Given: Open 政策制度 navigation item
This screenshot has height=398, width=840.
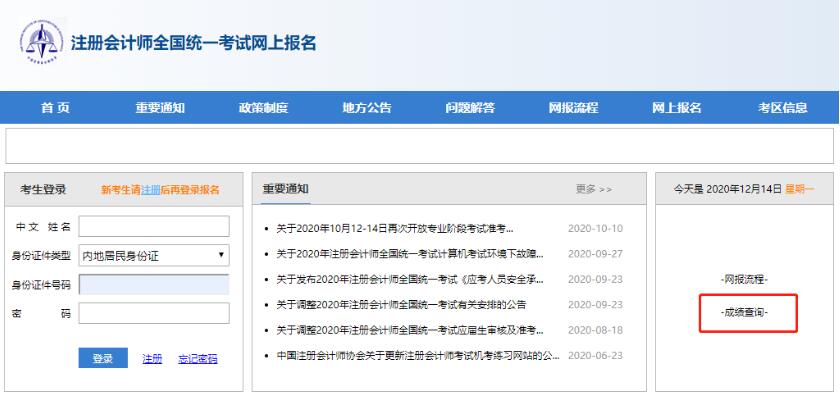Looking at the screenshot, I should point(263,108).
